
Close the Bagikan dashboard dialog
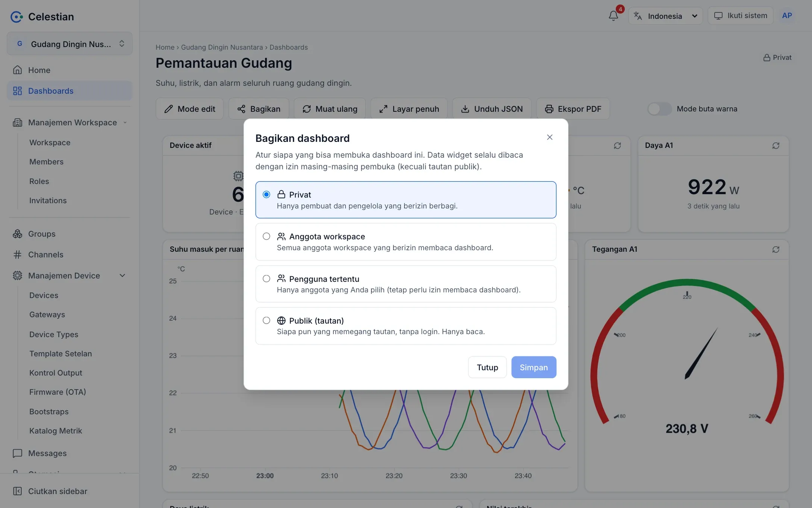[550, 137]
